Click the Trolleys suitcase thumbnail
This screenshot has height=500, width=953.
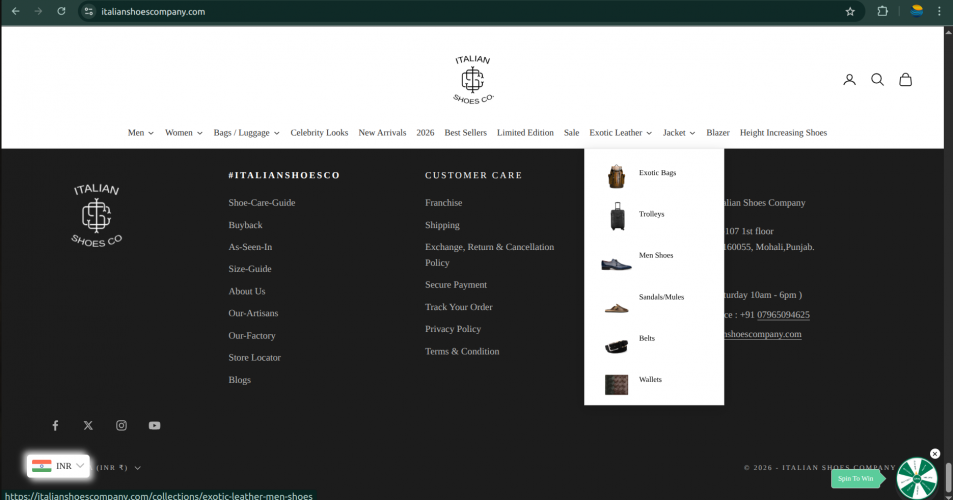[617, 216]
